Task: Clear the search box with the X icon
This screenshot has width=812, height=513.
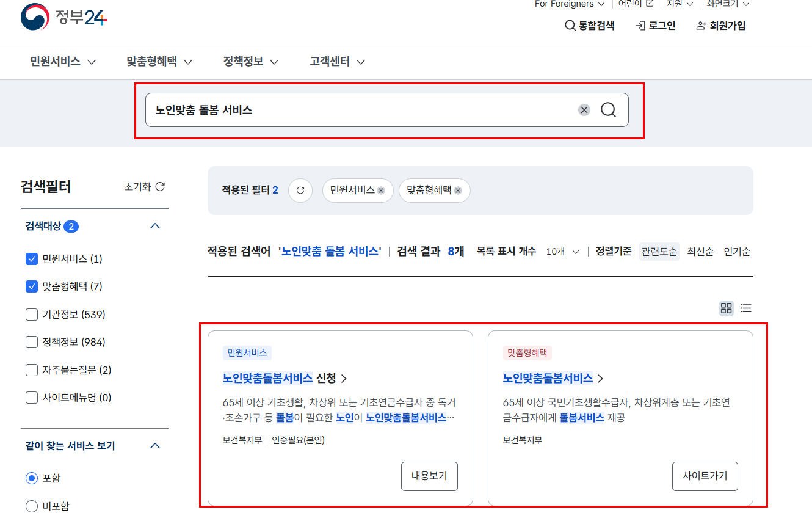Action: tap(584, 110)
